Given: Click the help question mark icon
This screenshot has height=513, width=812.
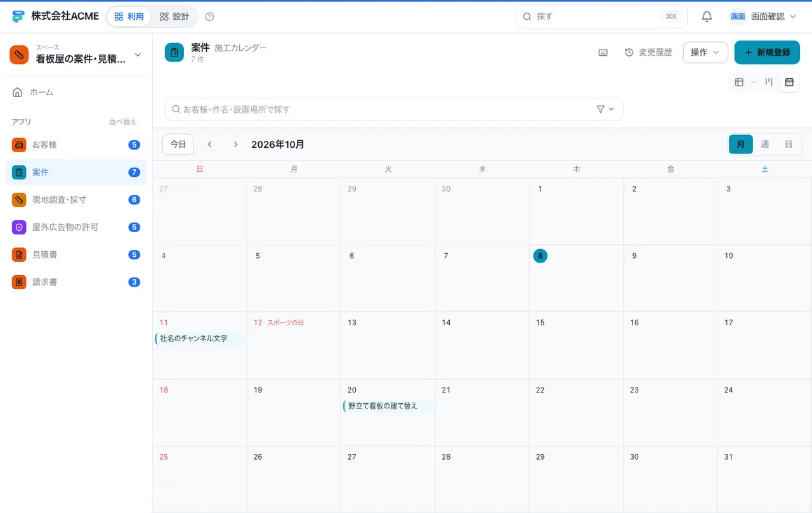Looking at the screenshot, I should [x=210, y=16].
